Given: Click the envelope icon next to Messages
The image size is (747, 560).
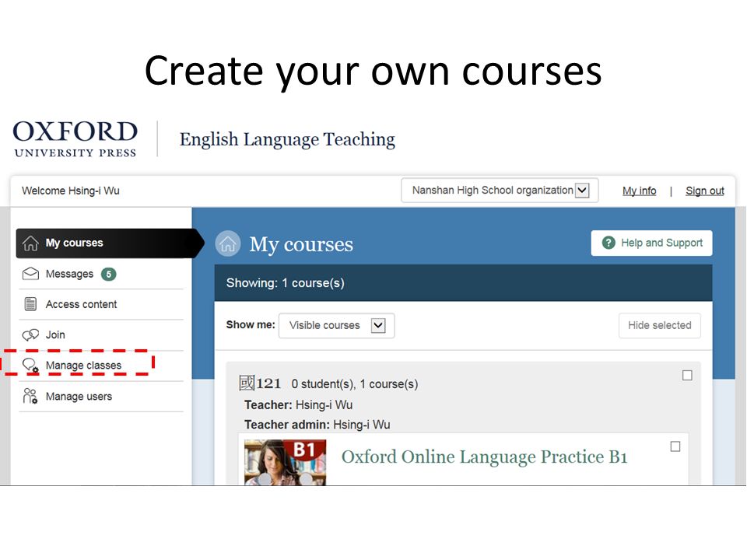Looking at the screenshot, I should 30,273.
